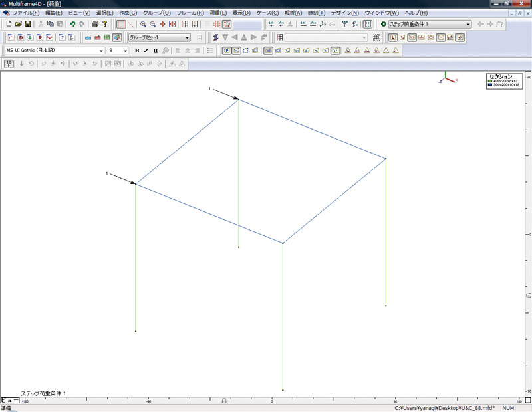Click the U&C_88.mfd file path in status bar
Viewport: 532px width, 412px height.
tap(444, 408)
